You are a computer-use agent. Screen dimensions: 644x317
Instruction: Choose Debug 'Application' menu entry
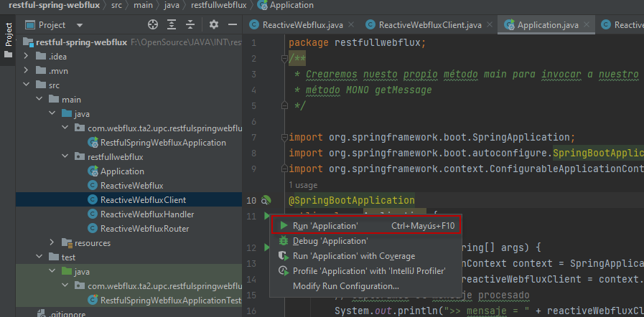(365, 241)
